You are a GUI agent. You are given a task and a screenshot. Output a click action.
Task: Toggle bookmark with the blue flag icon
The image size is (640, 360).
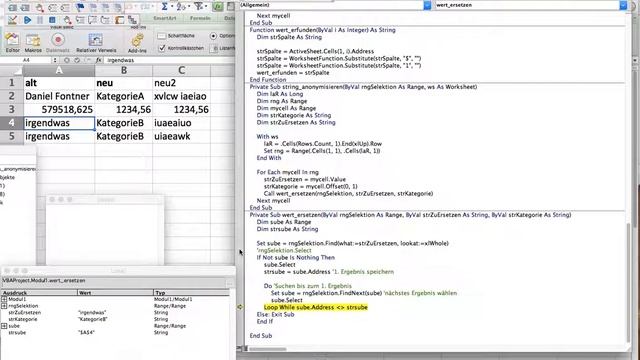[x=80, y=7]
